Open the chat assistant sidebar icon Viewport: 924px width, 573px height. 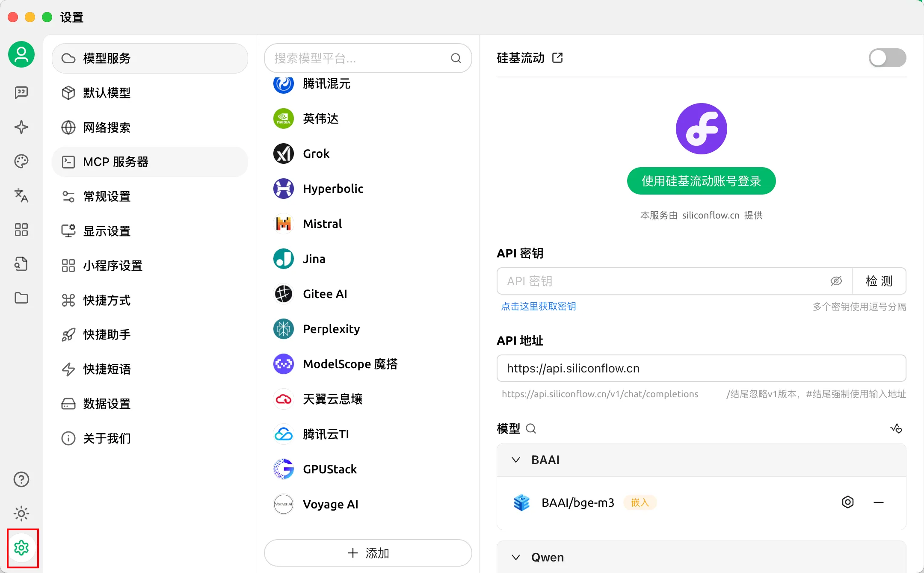pos(21,92)
